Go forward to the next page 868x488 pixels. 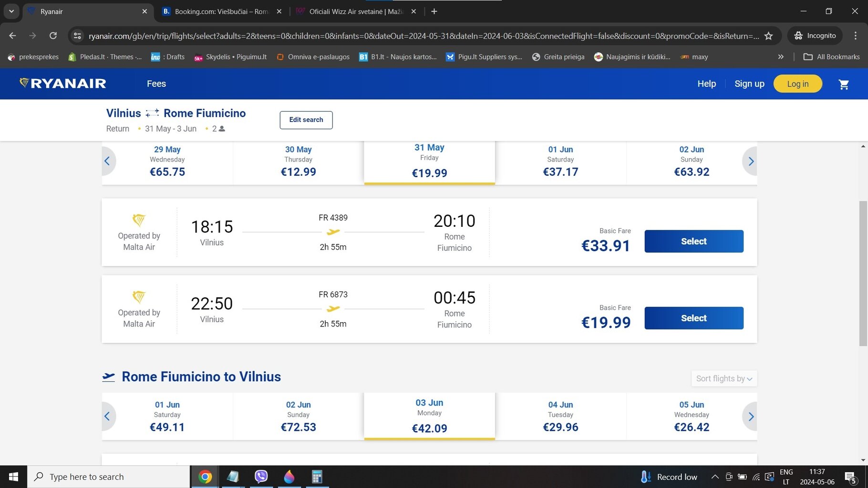coord(32,36)
